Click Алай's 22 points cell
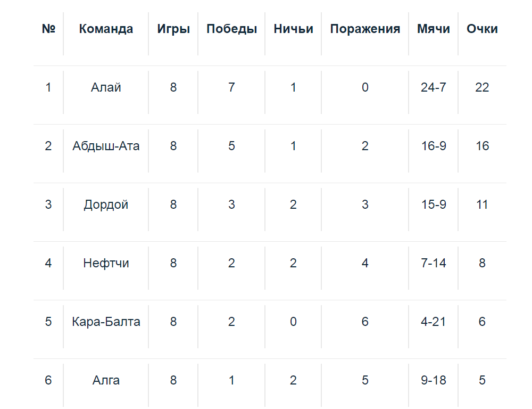The width and height of the screenshot is (532, 409). 482,87
